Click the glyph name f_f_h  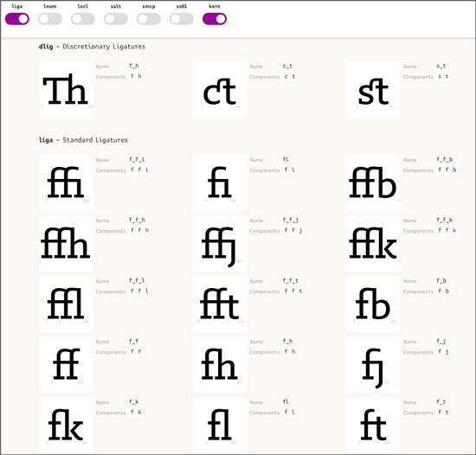pyautogui.click(x=138, y=220)
